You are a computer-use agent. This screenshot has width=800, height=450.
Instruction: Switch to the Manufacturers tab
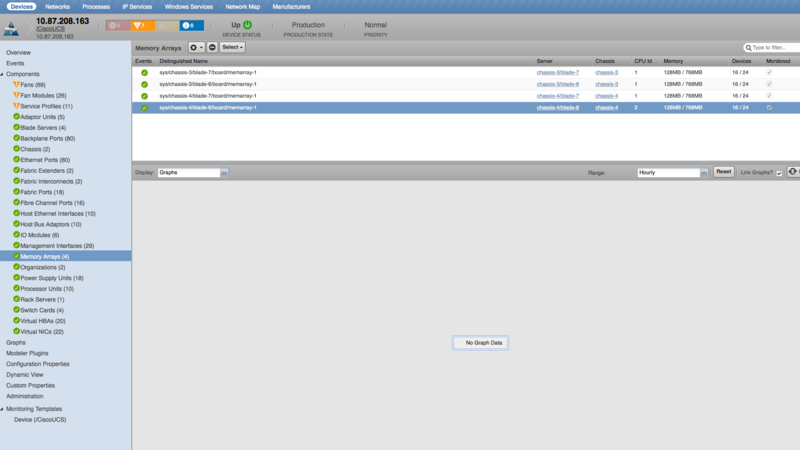tap(291, 7)
